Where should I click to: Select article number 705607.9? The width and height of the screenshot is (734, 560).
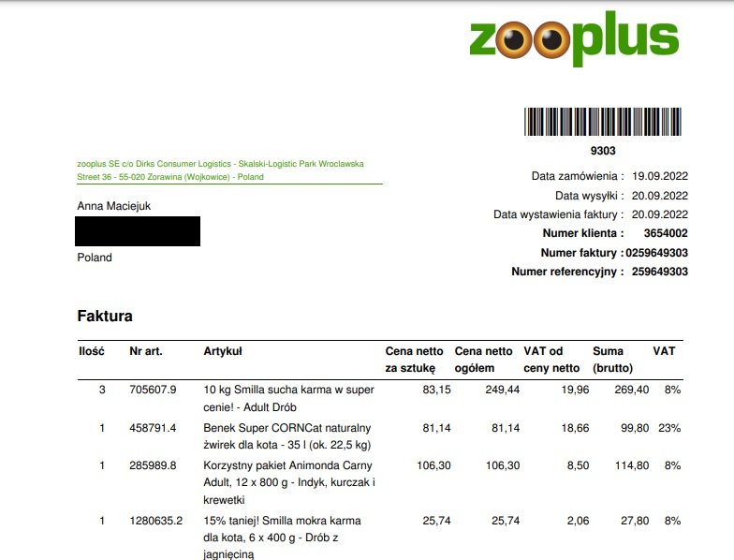[x=154, y=390]
